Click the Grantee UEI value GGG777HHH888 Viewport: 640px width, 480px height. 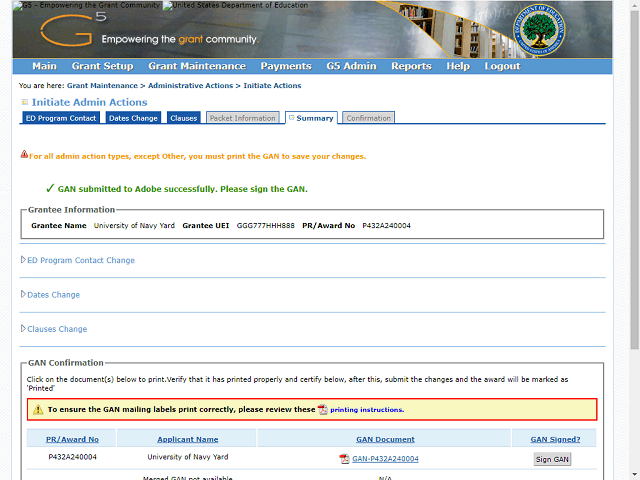tap(266, 225)
